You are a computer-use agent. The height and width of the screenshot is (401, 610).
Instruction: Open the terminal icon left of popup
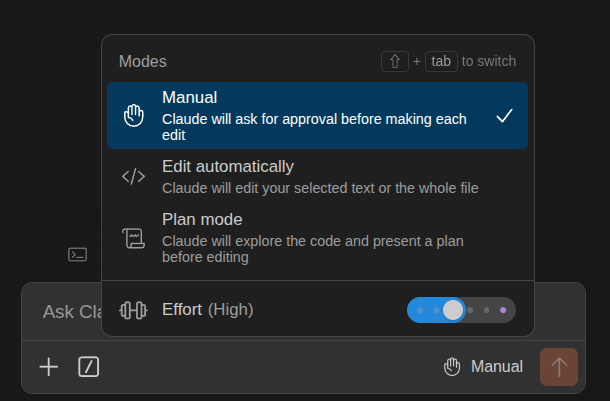coord(77,255)
